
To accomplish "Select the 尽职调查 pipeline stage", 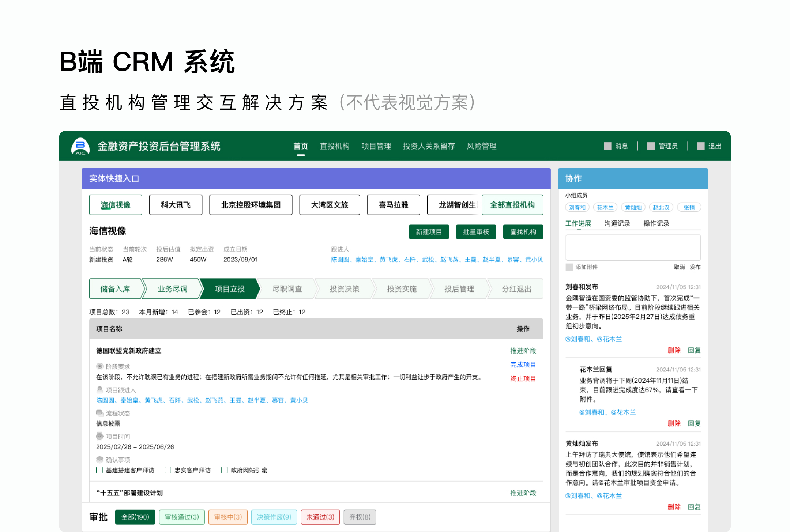I will point(287,289).
